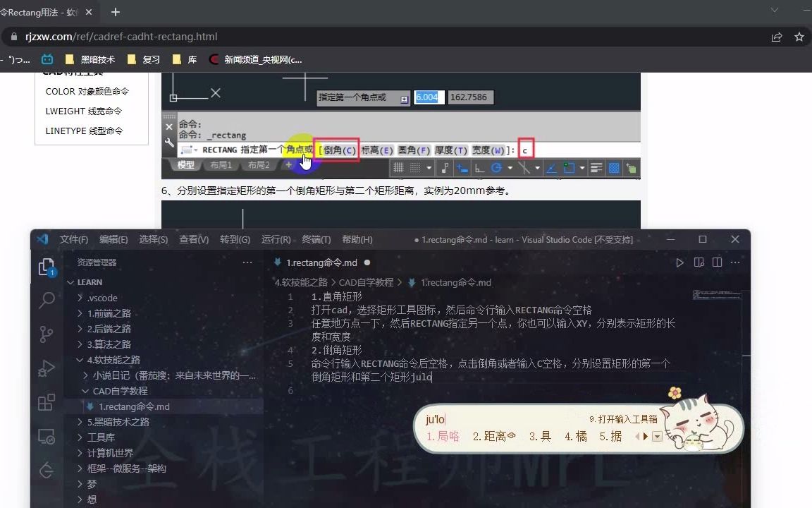Open the 终端(T) menu
The height and width of the screenshot is (508, 812).
tap(316, 239)
